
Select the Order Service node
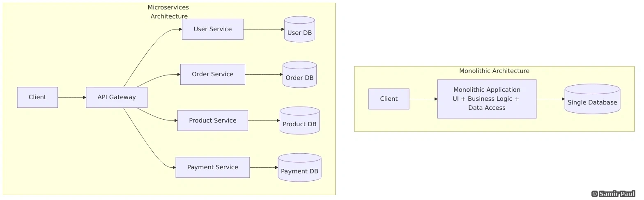click(213, 75)
